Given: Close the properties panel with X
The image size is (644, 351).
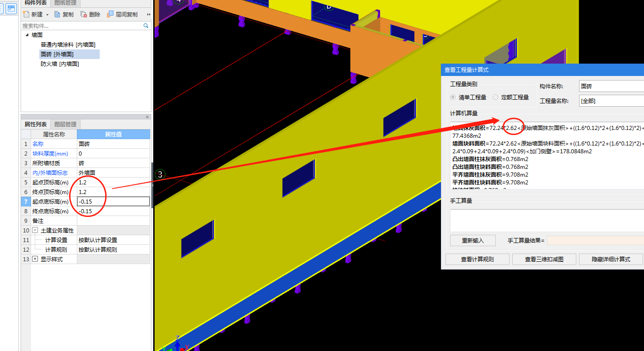Looking at the screenshot, I should click(x=147, y=117).
